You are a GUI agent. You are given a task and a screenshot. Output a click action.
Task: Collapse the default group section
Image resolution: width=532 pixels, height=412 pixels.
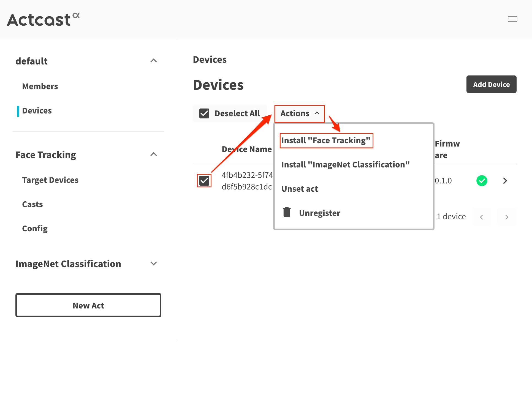click(x=154, y=61)
